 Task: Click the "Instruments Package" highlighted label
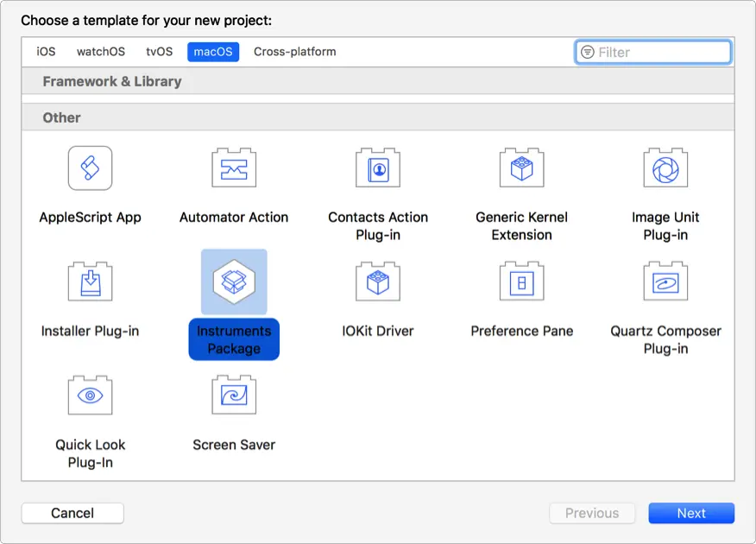pyautogui.click(x=234, y=339)
